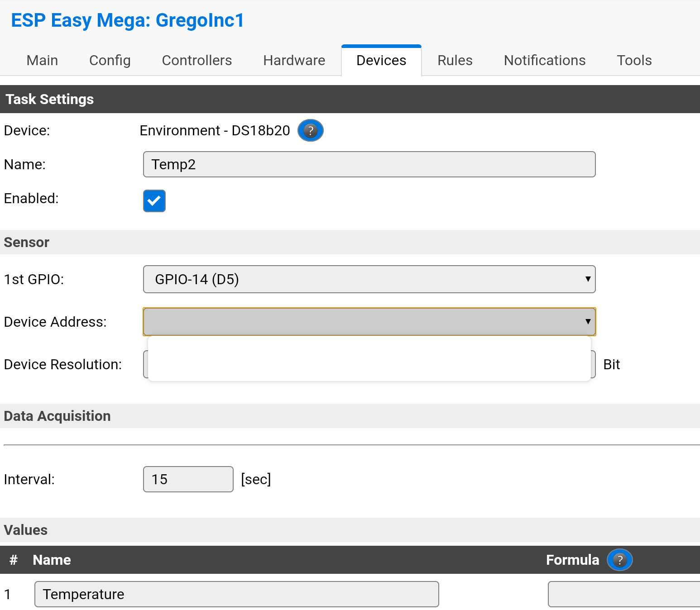
Task: Select the Hardware tab
Action: [x=294, y=61]
